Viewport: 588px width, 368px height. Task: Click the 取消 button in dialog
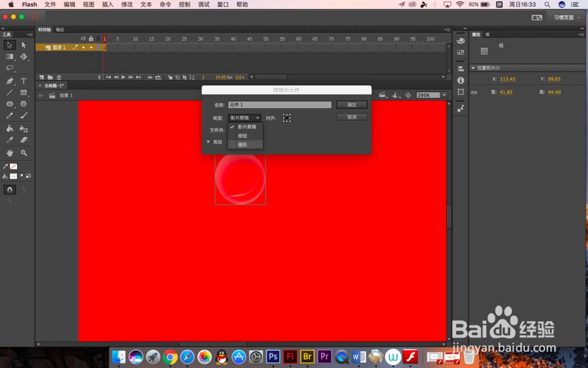coord(352,117)
